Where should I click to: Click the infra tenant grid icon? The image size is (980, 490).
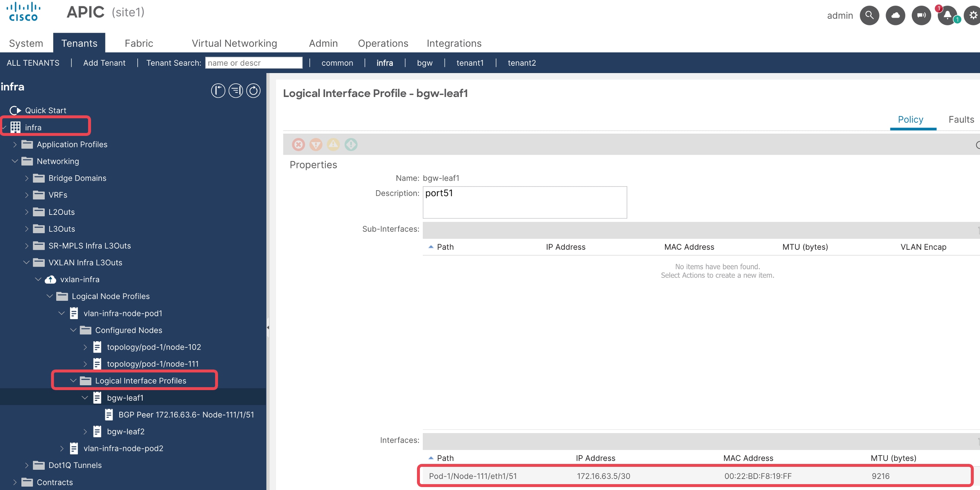[15, 127]
